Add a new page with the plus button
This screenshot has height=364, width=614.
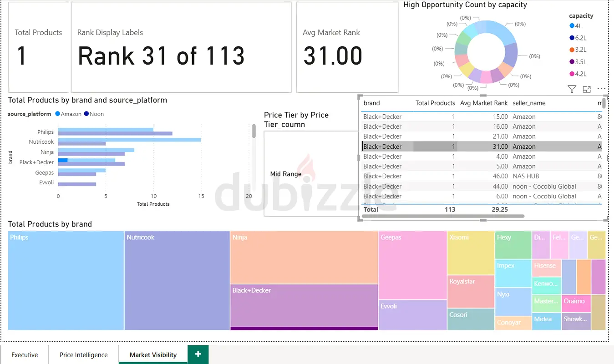pos(198,354)
